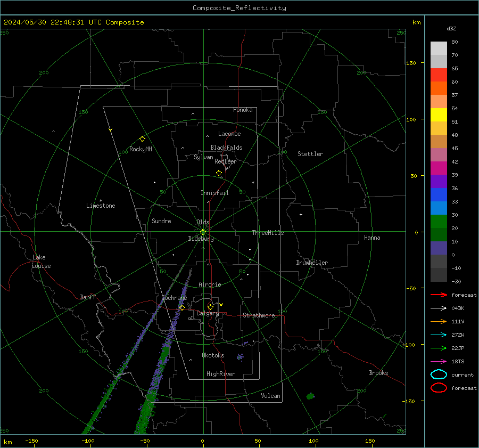Click the purple echo east of Okotoks
This screenshot has height=448, width=479.
pyautogui.click(x=240, y=357)
